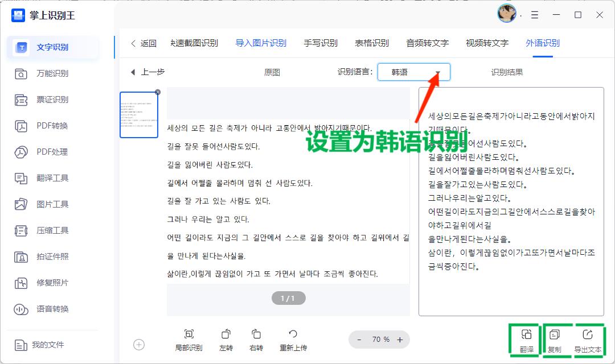Open the user avatar account menu
615x364 pixels.
point(506,14)
